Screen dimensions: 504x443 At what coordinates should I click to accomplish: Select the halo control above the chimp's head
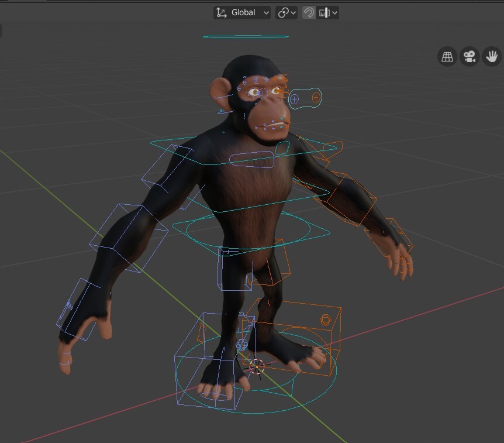pyautogui.click(x=246, y=36)
